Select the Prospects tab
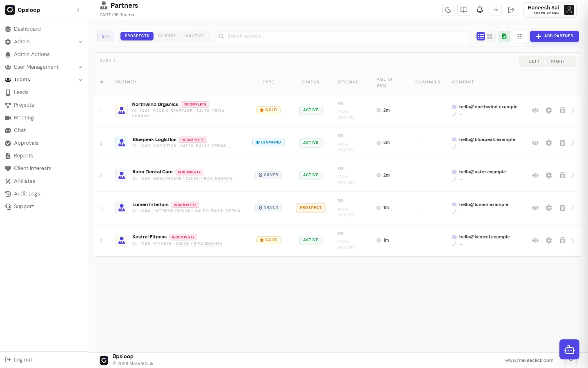Image resolution: width=588 pixels, height=368 pixels. (137, 36)
